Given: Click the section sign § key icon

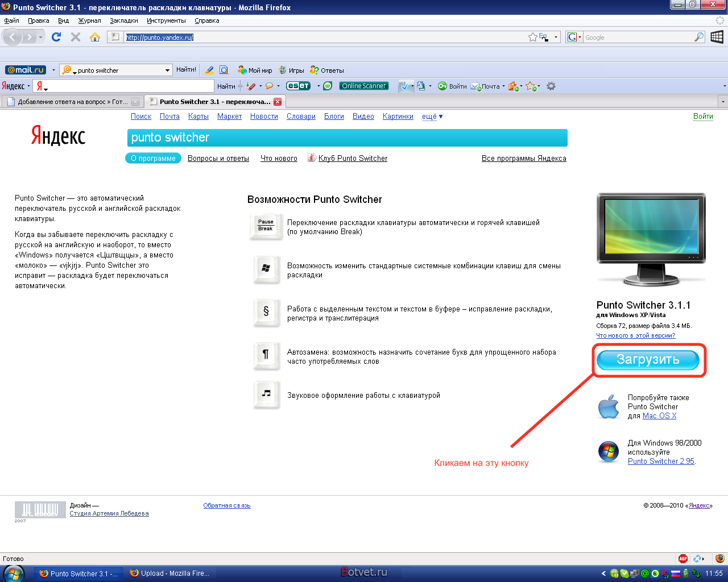Looking at the screenshot, I should point(266,312).
